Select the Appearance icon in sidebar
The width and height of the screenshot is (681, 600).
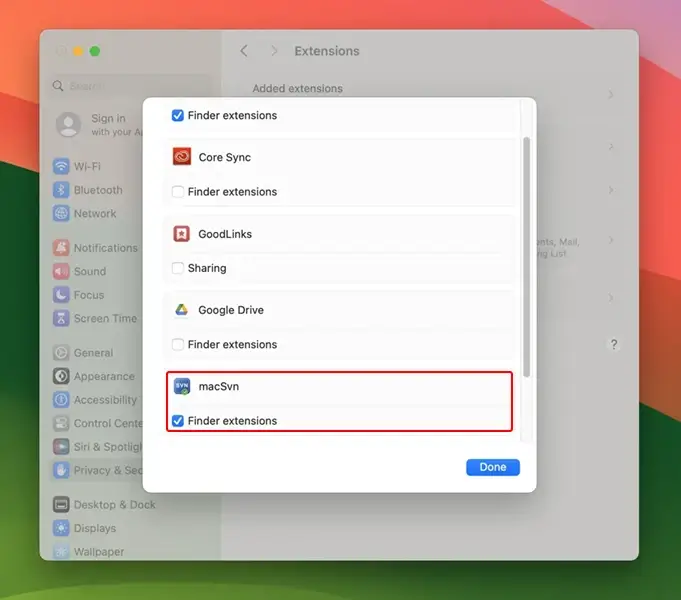click(x=61, y=376)
